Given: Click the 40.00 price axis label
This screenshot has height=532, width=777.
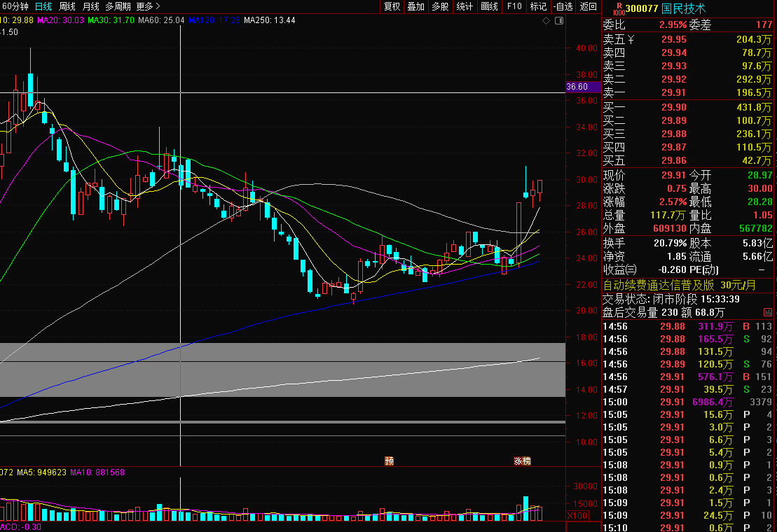Looking at the screenshot, I should 586,48.
